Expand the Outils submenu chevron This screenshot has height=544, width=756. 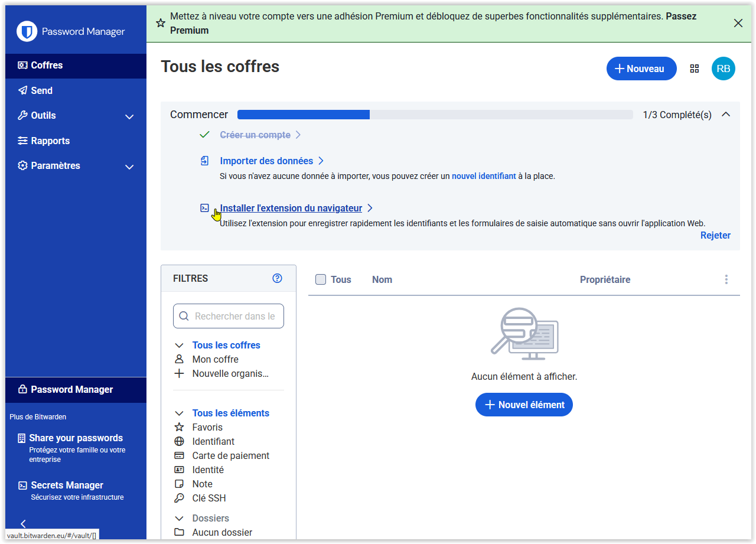[x=129, y=116]
